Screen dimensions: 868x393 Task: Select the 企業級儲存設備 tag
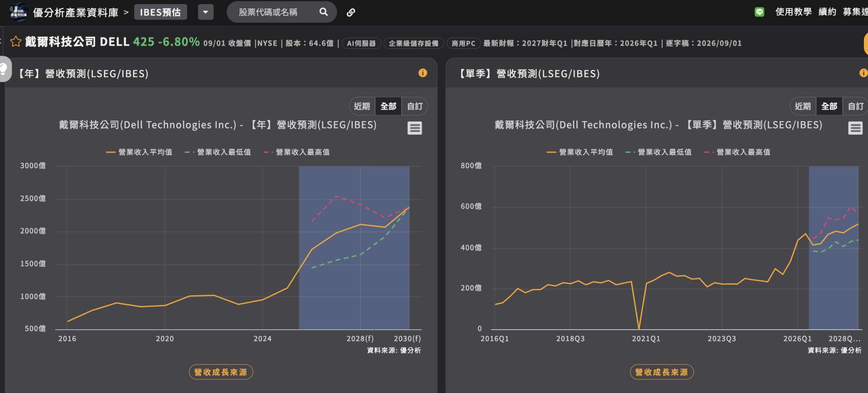tap(414, 43)
